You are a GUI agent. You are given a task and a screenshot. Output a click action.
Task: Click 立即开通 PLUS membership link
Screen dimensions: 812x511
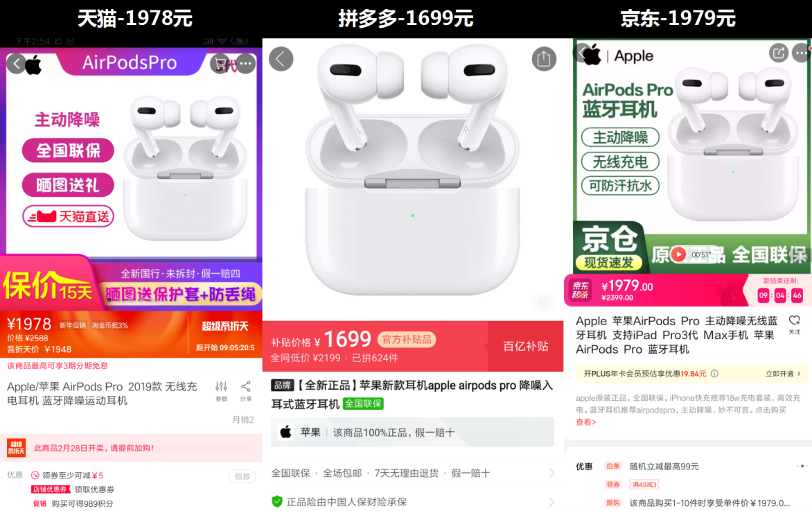pos(783,374)
